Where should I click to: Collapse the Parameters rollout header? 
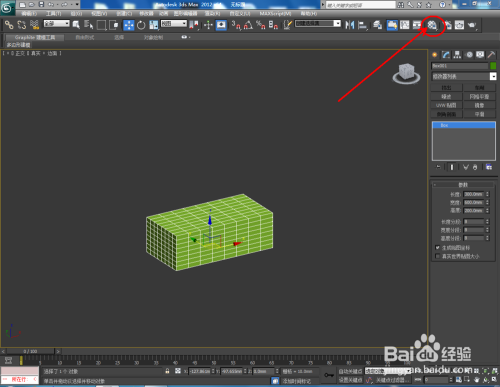click(x=463, y=185)
